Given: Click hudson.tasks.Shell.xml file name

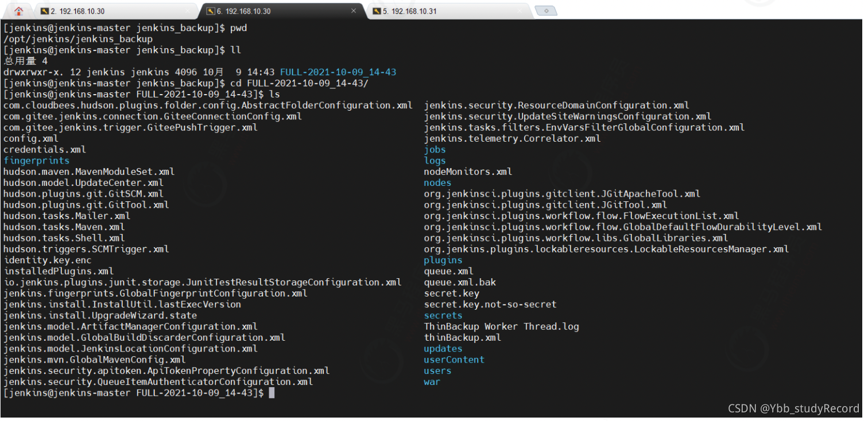Looking at the screenshot, I should point(64,238).
